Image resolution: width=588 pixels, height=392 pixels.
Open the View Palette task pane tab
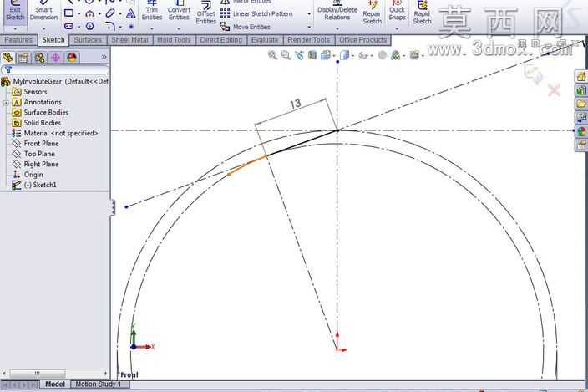pos(581,117)
